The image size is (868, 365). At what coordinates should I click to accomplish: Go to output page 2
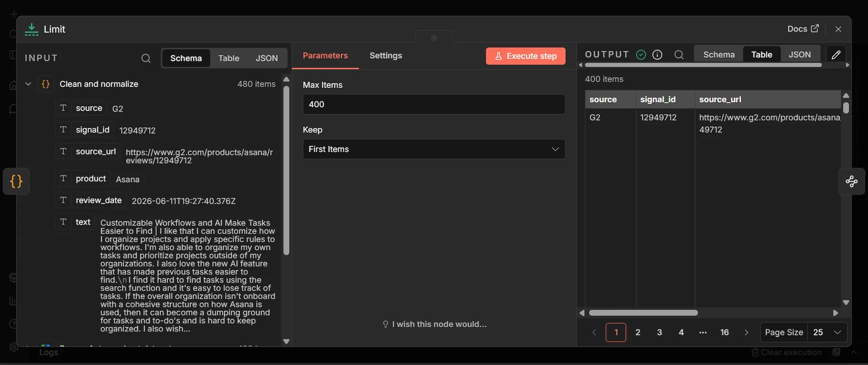(638, 332)
